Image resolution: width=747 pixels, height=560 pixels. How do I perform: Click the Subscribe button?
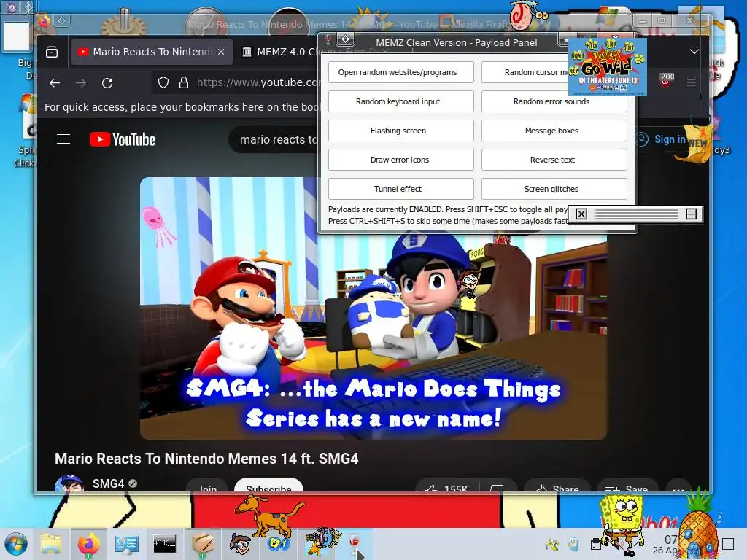point(268,486)
